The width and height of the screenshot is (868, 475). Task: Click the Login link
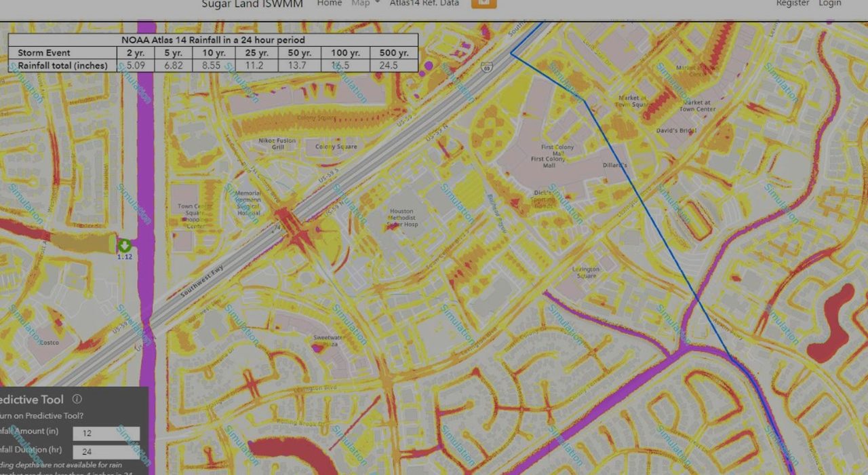[830, 3]
